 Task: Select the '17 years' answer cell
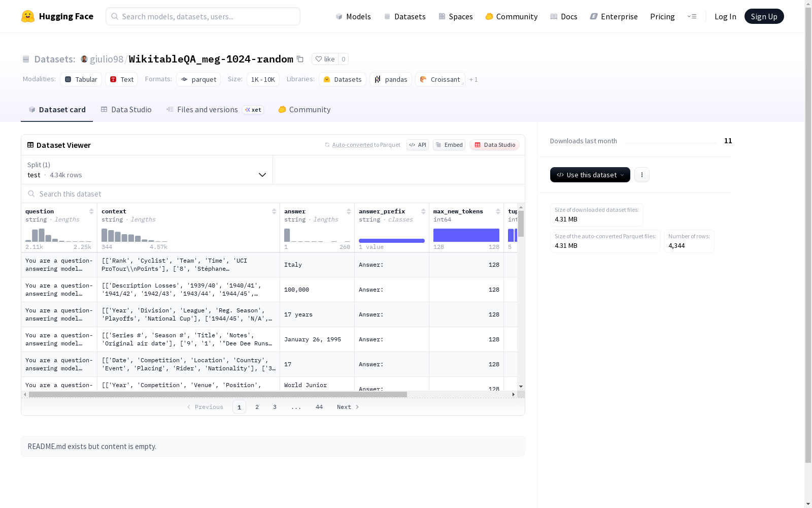pos(317,314)
